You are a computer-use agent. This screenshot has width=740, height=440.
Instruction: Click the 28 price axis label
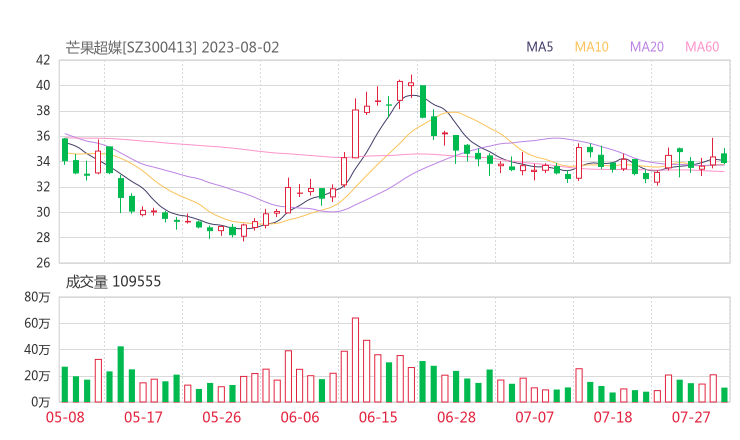(43, 237)
